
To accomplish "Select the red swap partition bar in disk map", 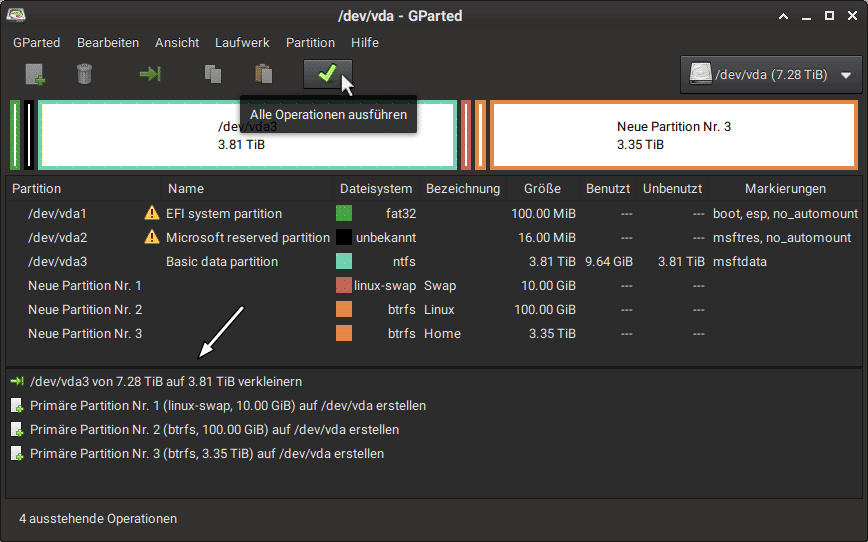I will pyautogui.click(x=466, y=135).
